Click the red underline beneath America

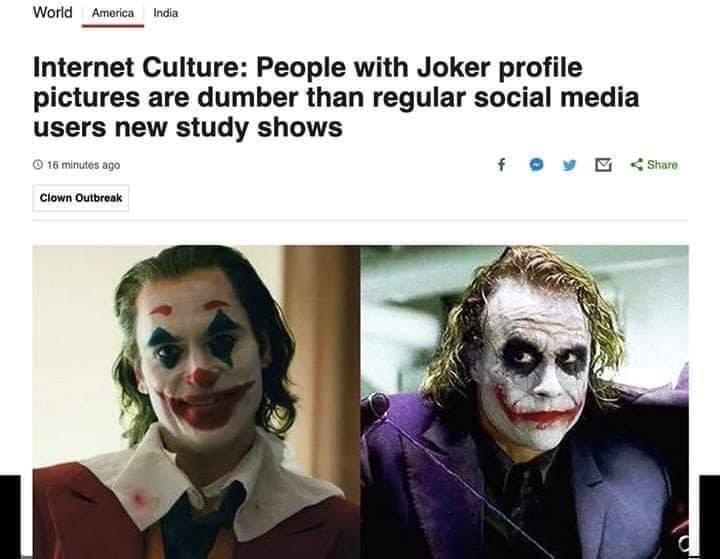click(112, 26)
